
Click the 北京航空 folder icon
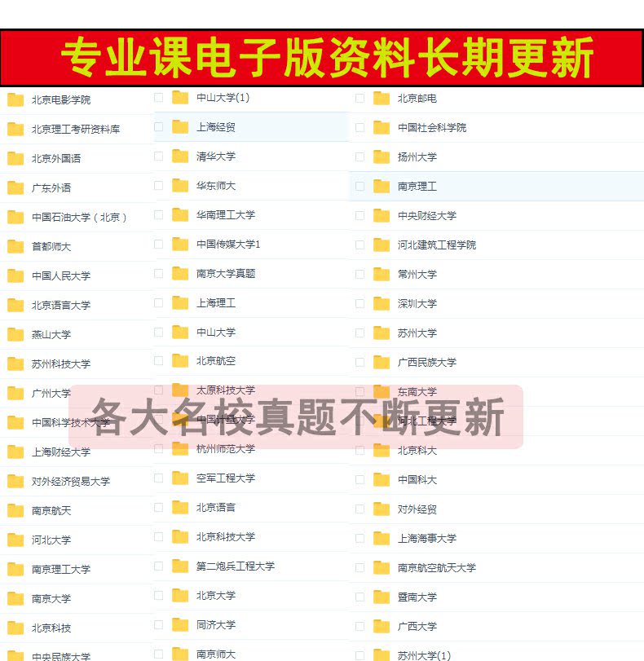180,361
